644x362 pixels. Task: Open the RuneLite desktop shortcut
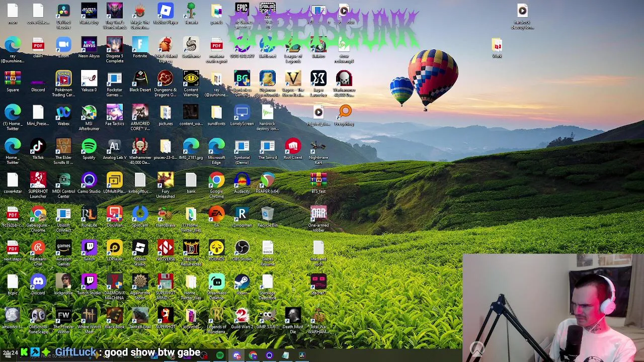(89, 217)
